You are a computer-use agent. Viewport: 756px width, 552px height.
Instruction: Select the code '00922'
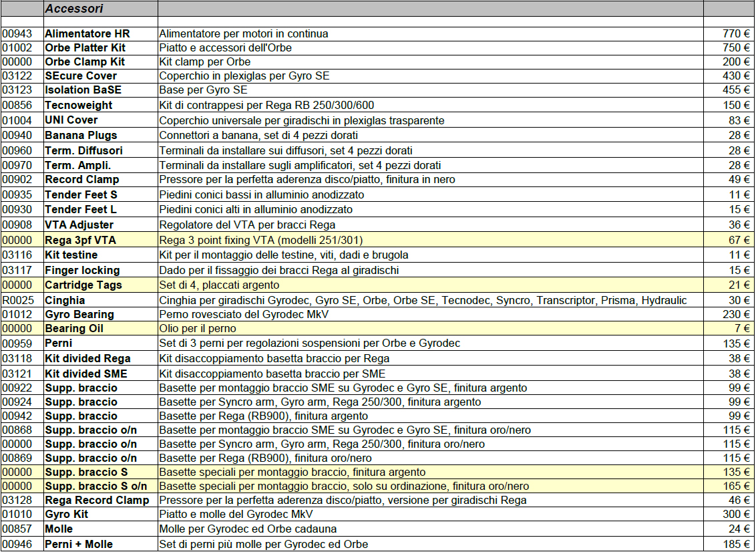click(x=17, y=388)
